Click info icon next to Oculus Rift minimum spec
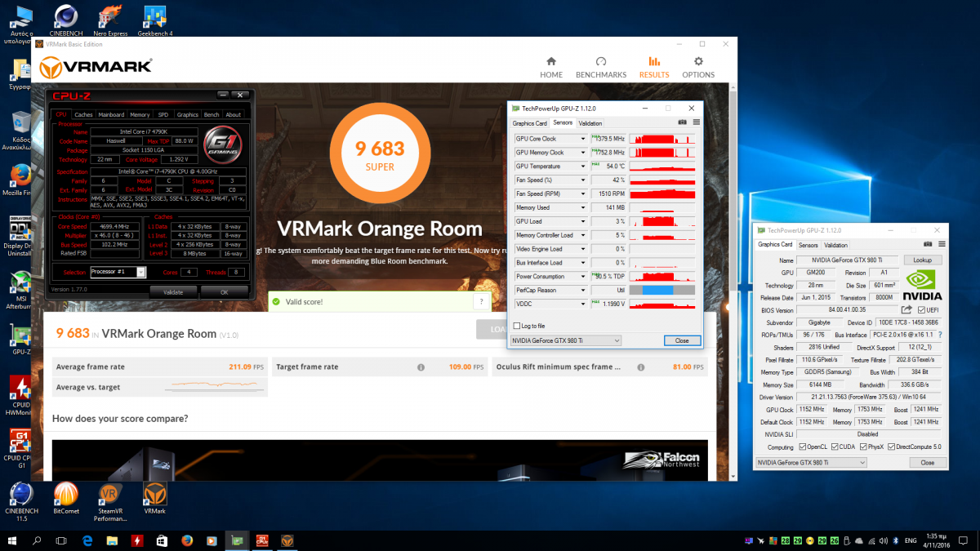 642,367
